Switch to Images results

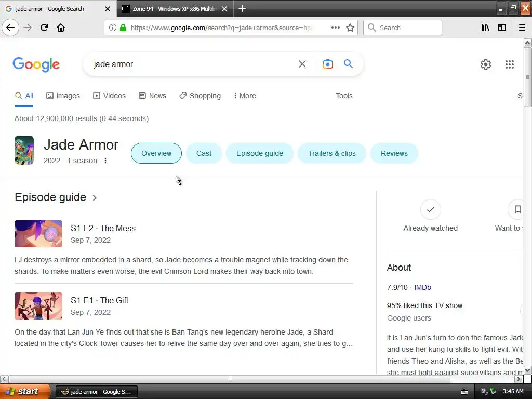point(63,96)
